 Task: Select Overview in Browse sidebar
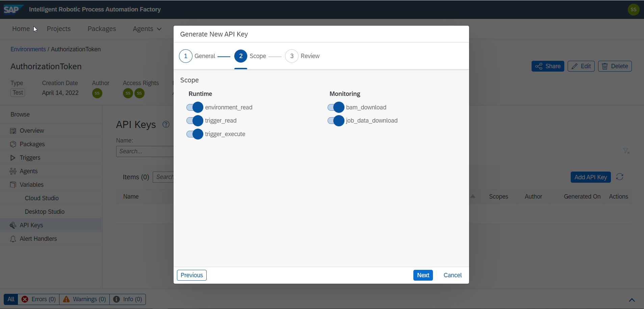point(51,131)
